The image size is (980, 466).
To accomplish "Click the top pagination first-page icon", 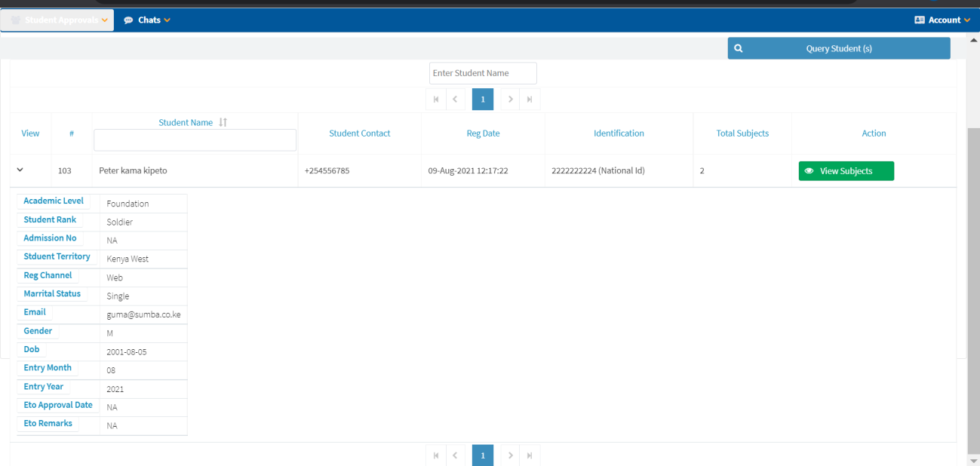I will tap(436, 100).
